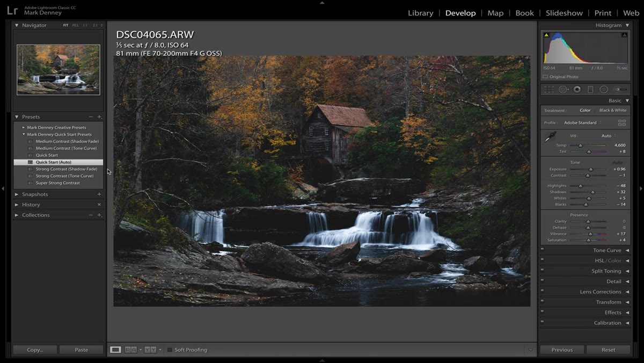Pick the White Balance eyedropper tool
The width and height of the screenshot is (644, 363).
coord(550,137)
